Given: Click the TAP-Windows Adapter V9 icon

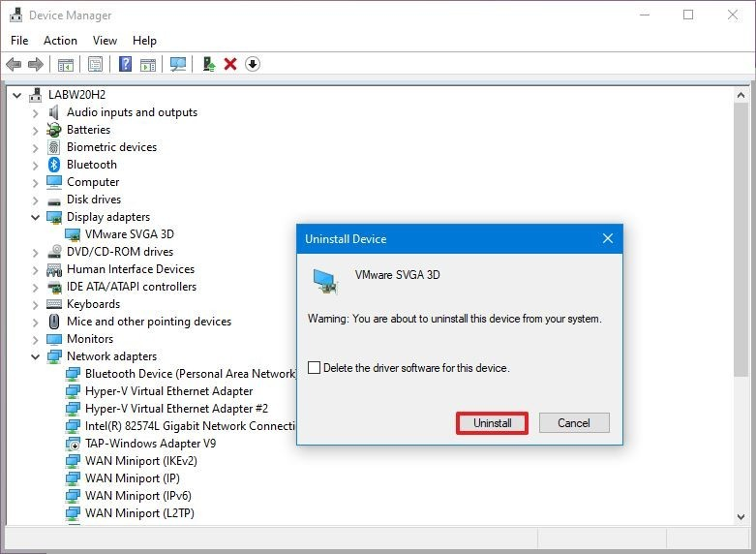Looking at the screenshot, I should [73, 444].
